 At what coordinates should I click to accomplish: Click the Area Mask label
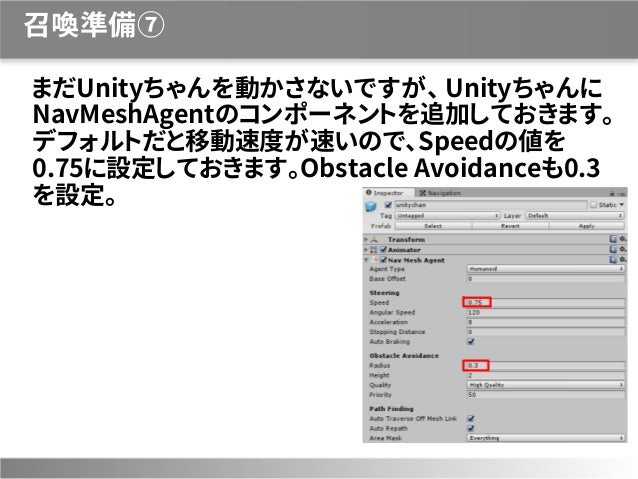385,438
